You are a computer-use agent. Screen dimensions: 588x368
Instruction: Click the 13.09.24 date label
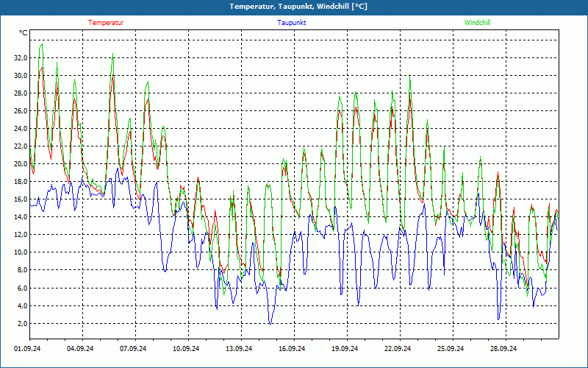(239, 348)
